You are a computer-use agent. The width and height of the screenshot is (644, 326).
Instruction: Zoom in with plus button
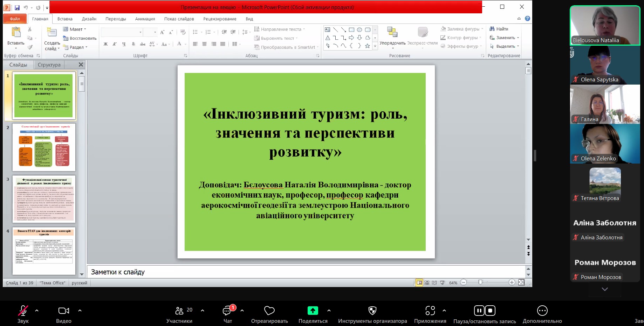coord(512,282)
